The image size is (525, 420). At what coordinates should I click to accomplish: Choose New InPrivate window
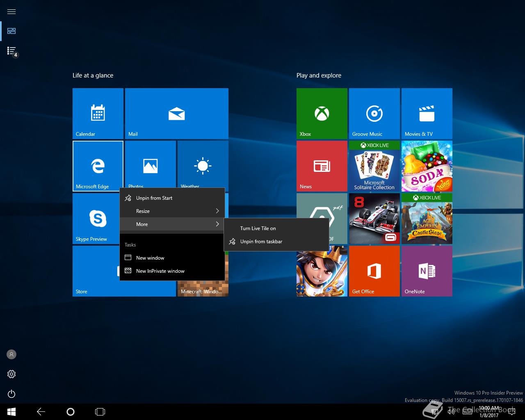pos(172,271)
